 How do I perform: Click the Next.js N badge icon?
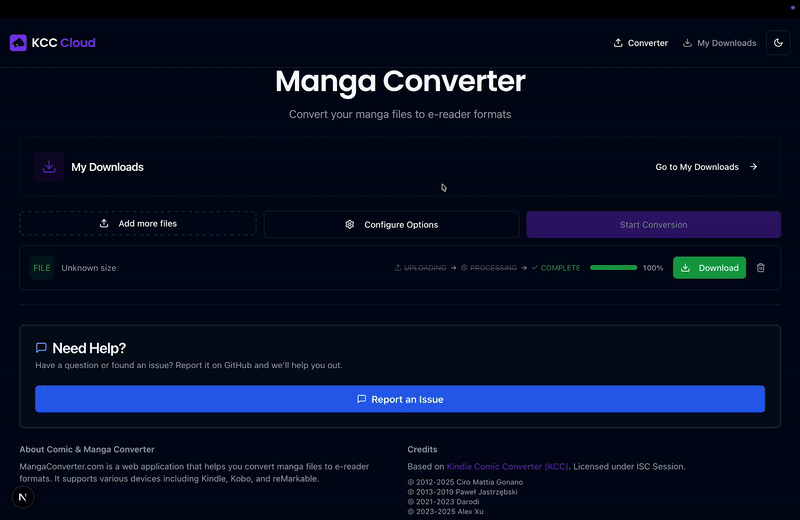23,497
